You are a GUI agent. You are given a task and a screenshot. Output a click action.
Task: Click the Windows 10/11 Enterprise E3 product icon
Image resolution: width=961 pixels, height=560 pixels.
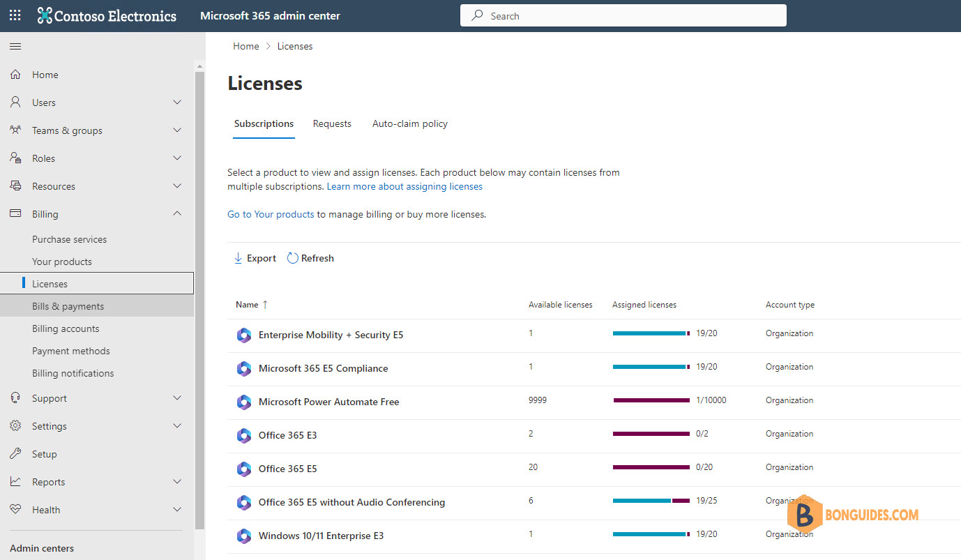pyautogui.click(x=243, y=536)
